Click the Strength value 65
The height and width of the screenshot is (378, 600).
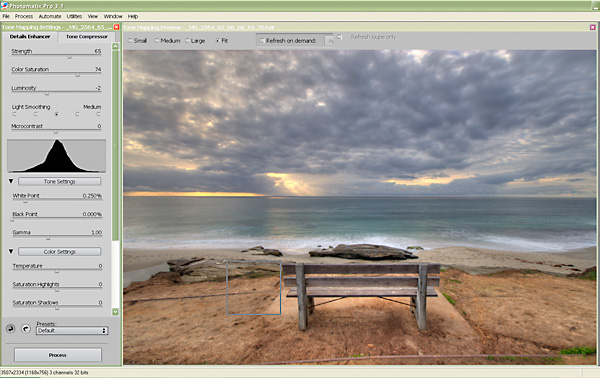(98, 51)
